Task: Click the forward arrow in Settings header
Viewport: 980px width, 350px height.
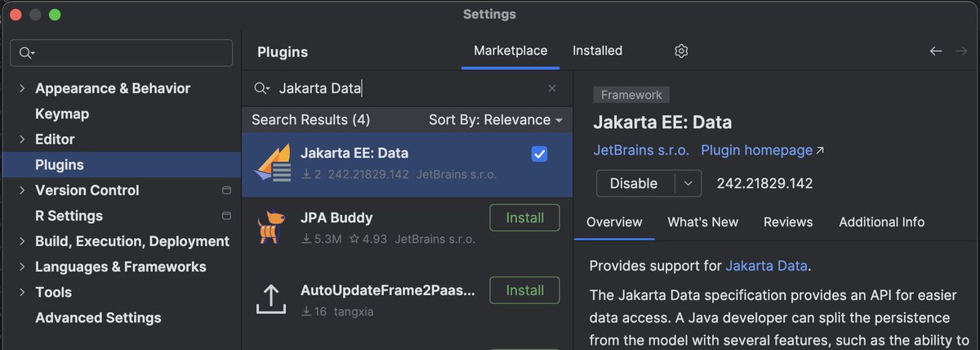Action: (961, 51)
